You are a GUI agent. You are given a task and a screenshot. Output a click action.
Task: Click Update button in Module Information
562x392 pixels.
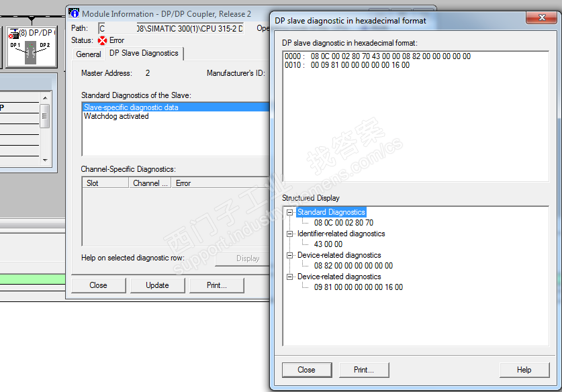157,285
